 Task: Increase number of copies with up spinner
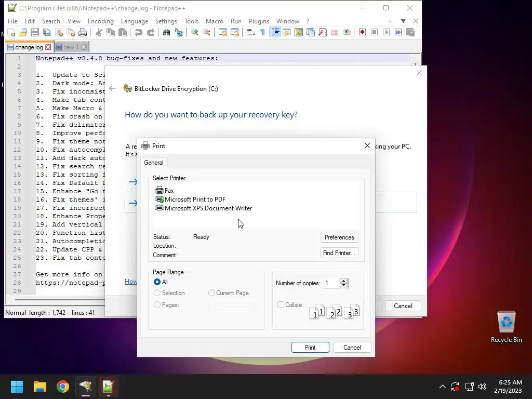click(344, 281)
